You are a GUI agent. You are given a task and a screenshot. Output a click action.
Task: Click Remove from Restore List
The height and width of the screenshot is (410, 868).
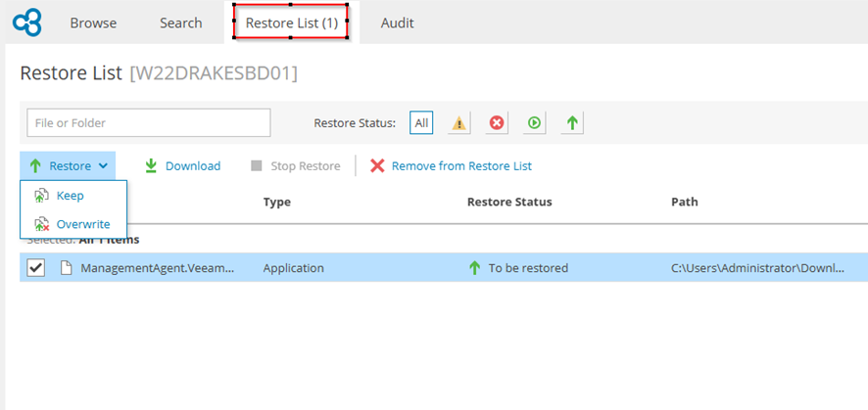(x=451, y=166)
